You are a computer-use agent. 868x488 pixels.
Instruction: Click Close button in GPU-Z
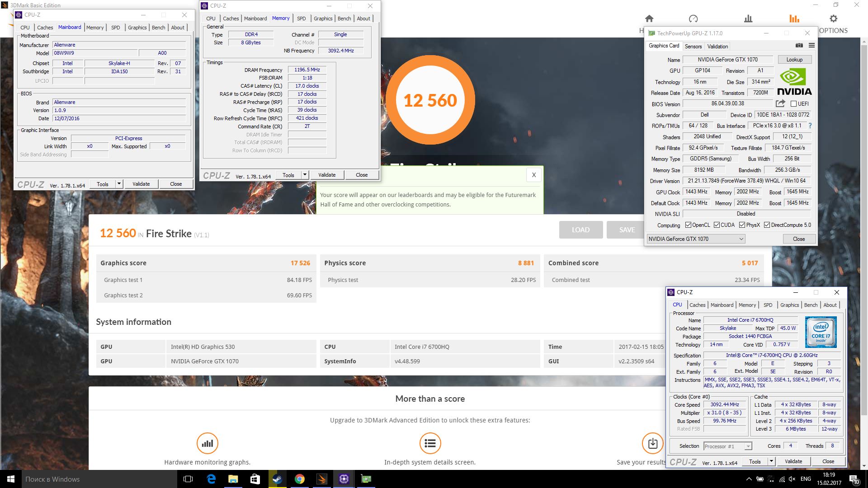pyautogui.click(x=799, y=239)
